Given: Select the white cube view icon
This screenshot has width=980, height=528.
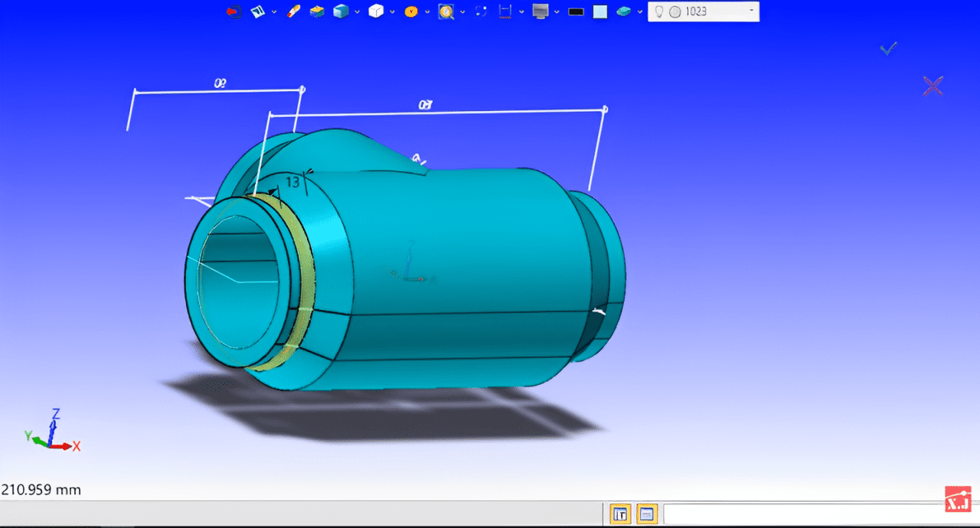Looking at the screenshot, I should coord(376,11).
